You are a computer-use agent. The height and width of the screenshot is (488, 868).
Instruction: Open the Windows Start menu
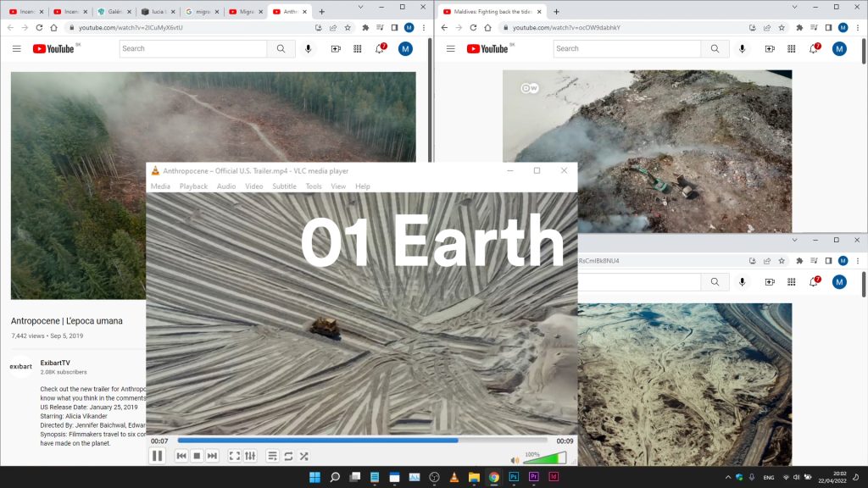(x=315, y=477)
